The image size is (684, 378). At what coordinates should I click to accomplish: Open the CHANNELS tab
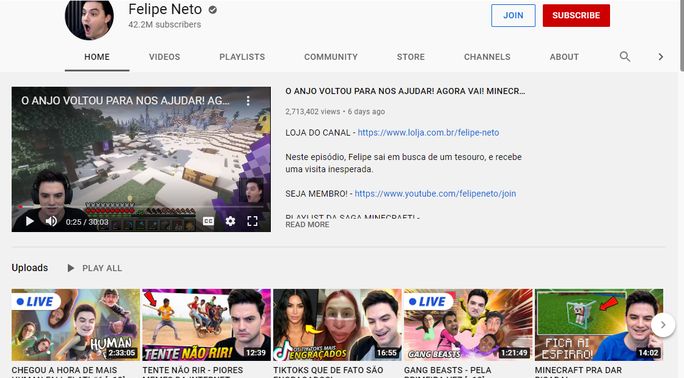pyautogui.click(x=487, y=57)
